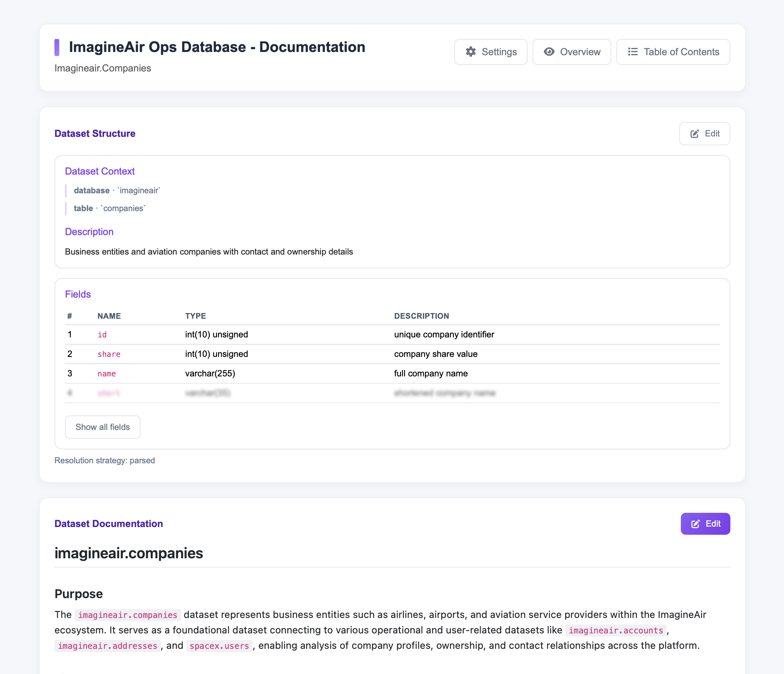Click row number 2 in Fields table
This screenshot has height=674, width=784.
coord(70,354)
